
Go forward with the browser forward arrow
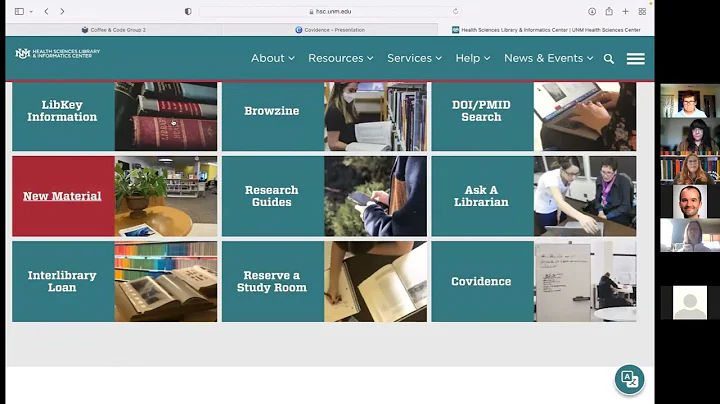pyautogui.click(x=62, y=11)
